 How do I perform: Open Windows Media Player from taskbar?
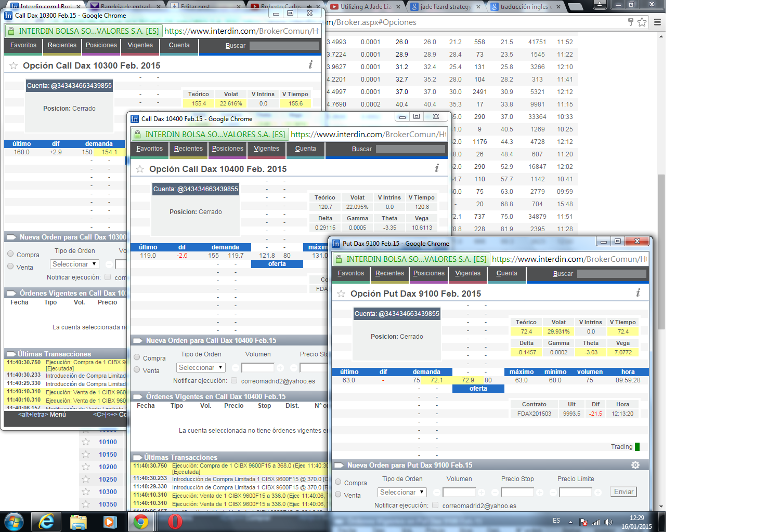pos(110,522)
